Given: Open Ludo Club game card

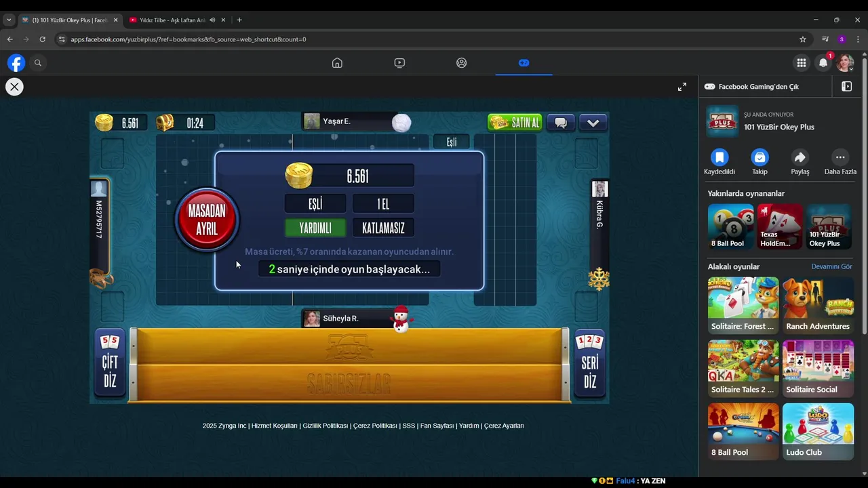Looking at the screenshot, I should [818, 431].
